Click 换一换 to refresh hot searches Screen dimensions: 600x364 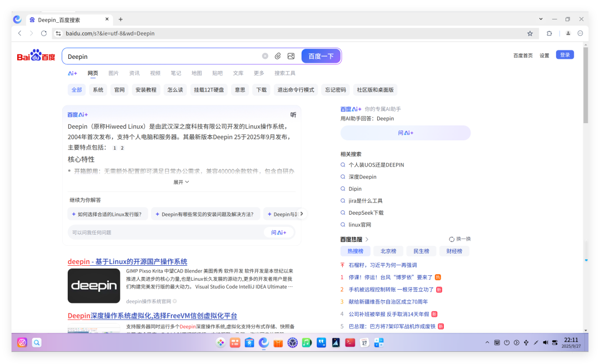[x=460, y=239]
